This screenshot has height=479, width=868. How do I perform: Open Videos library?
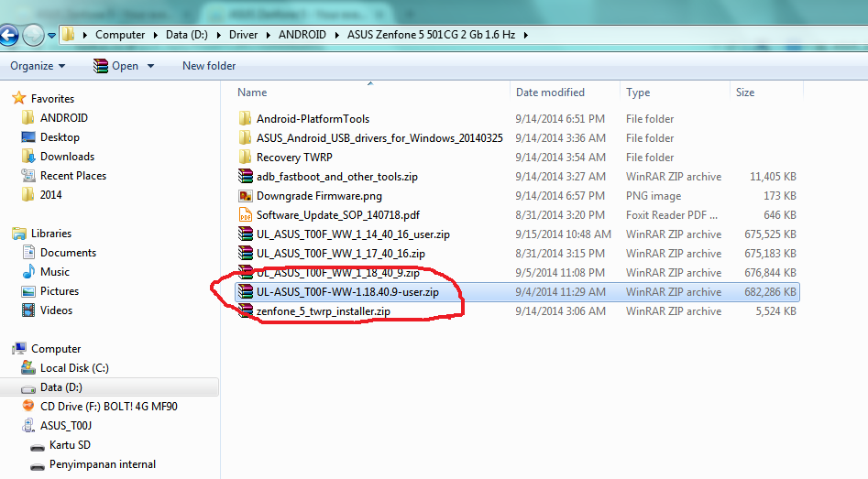point(56,310)
